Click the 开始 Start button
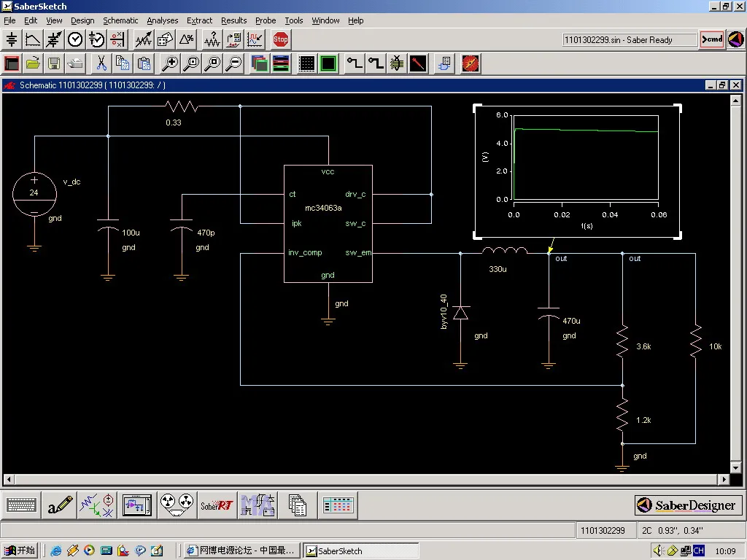Screen dimensions: 747x560 click(x=20, y=551)
